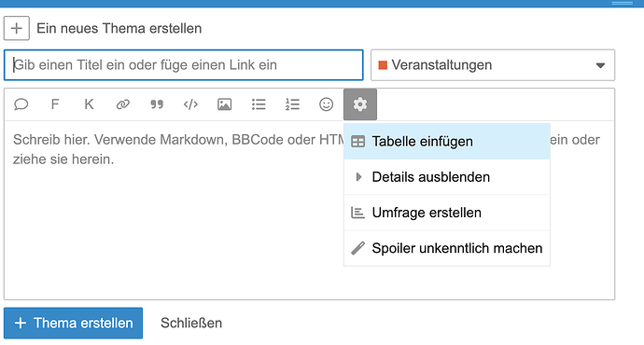Click the Thema erstellen button
644x345 pixels.
(74, 324)
